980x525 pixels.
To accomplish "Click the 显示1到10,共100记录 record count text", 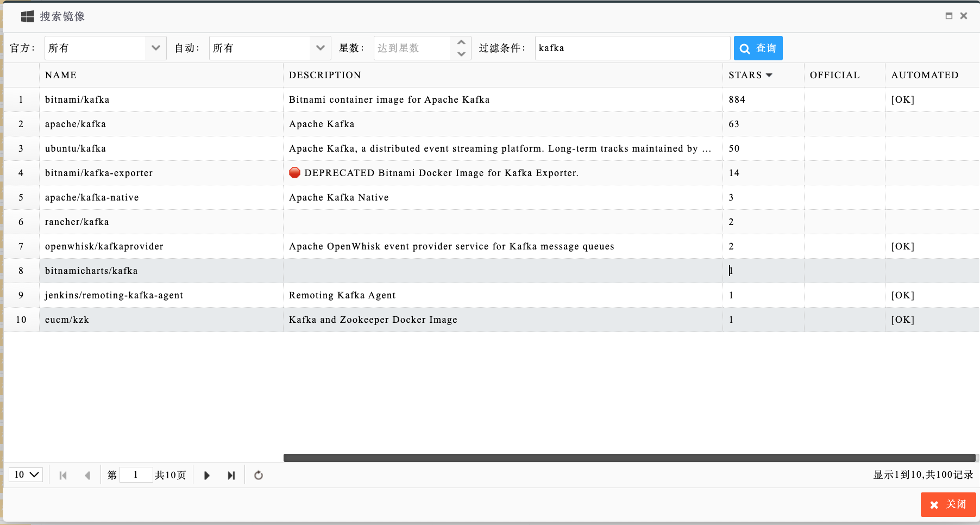I will pos(923,474).
